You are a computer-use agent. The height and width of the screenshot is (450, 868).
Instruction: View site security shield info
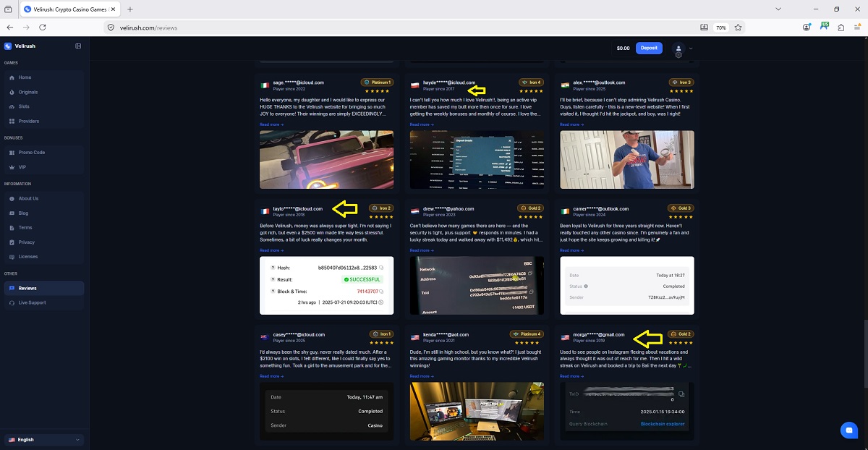pyautogui.click(x=111, y=27)
